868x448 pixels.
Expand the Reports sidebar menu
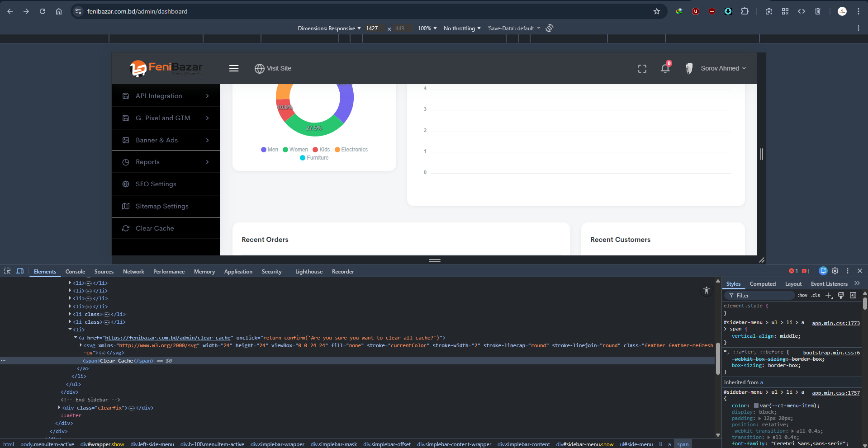click(x=166, y=162)
